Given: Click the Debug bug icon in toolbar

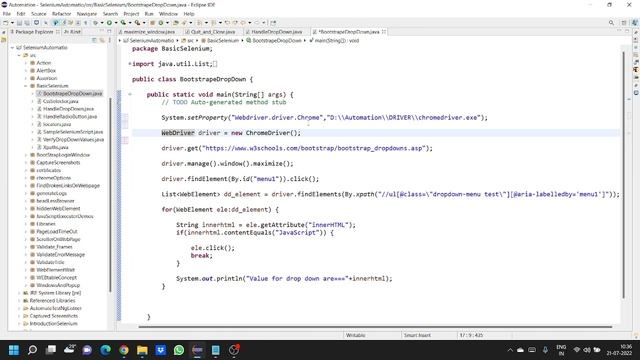Looking at the screenshot, I should [96, 23].
